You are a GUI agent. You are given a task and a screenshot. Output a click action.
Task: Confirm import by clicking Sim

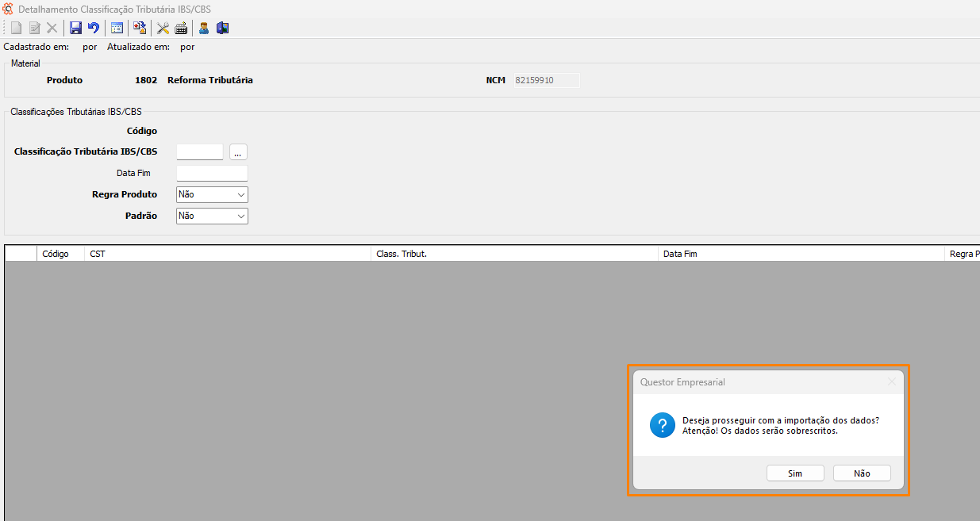(x=795, y=473)
